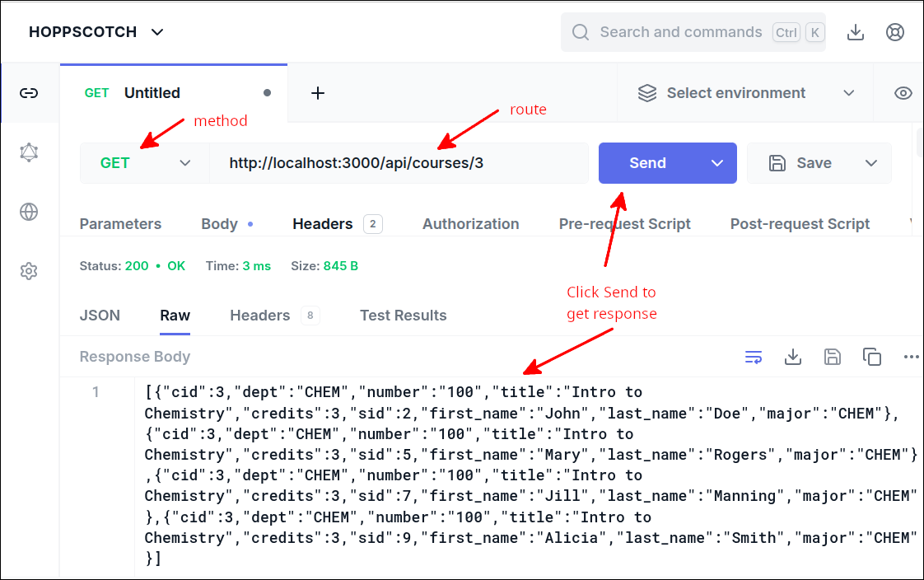Click the Send button
Viewport: 924px width, 580px height.
[647, 163]
